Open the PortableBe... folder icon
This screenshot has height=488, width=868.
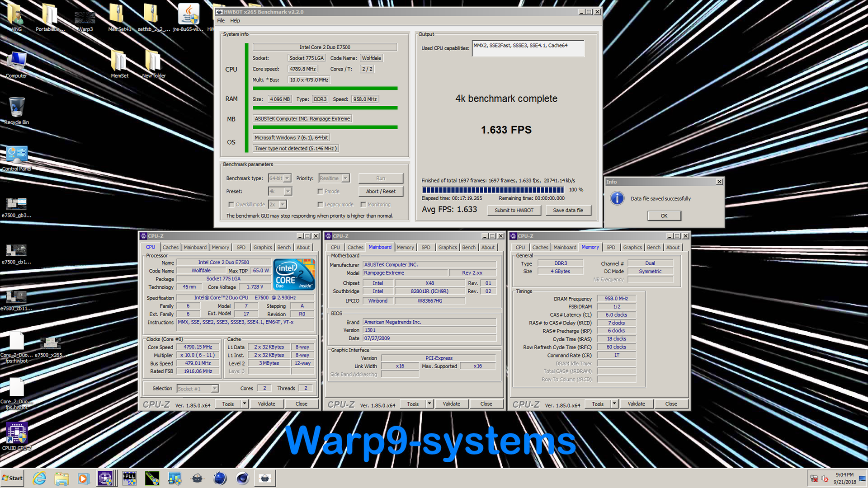(50, 17)
